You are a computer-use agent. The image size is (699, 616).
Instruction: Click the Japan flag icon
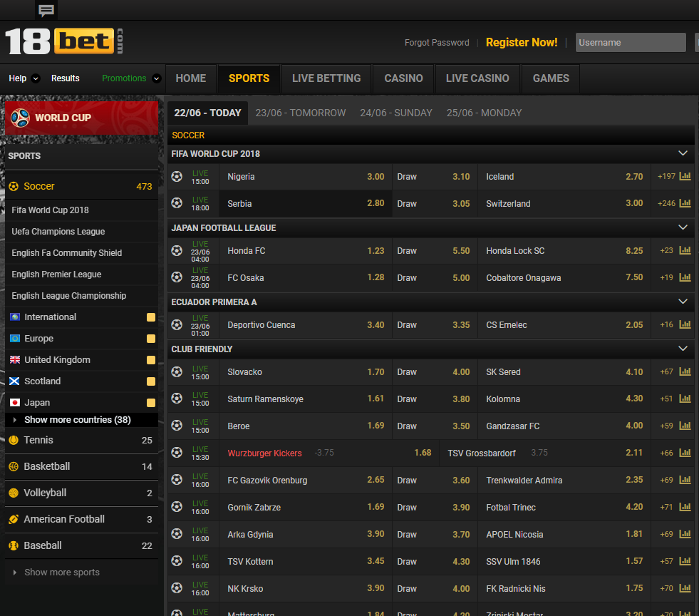tap(15, 402)
